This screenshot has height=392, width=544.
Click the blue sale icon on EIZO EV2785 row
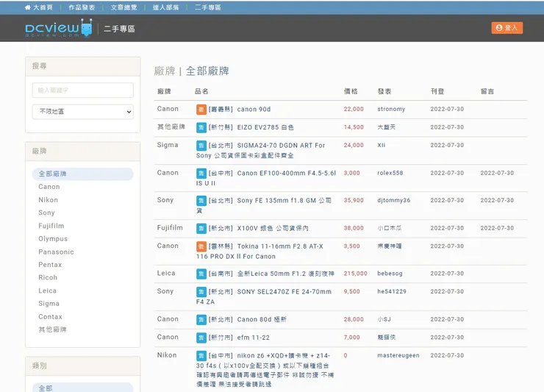coord(201,127)
